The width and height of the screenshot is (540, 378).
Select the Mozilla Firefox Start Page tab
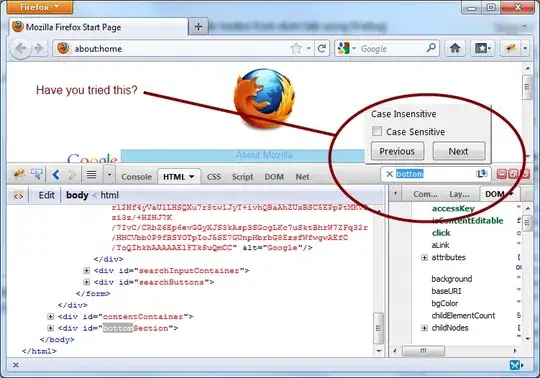click(x=98, y=27)
